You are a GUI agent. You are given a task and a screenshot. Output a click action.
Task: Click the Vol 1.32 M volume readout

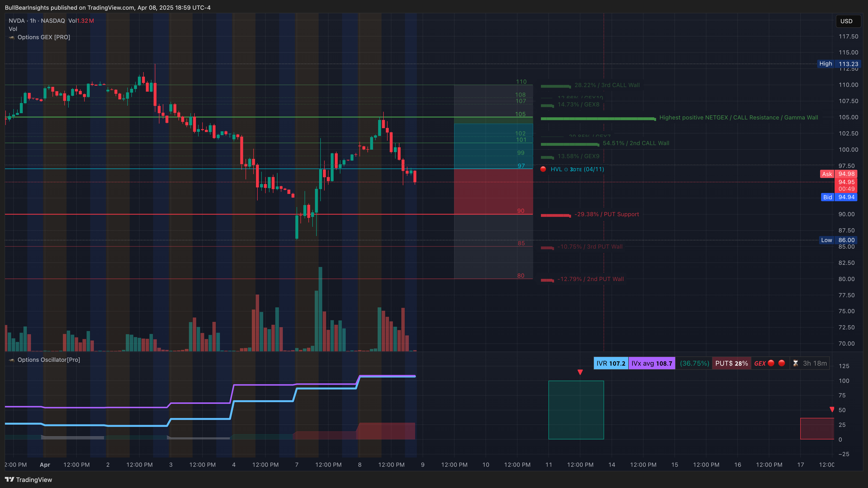pyautogui.click(x=81, y=21)
